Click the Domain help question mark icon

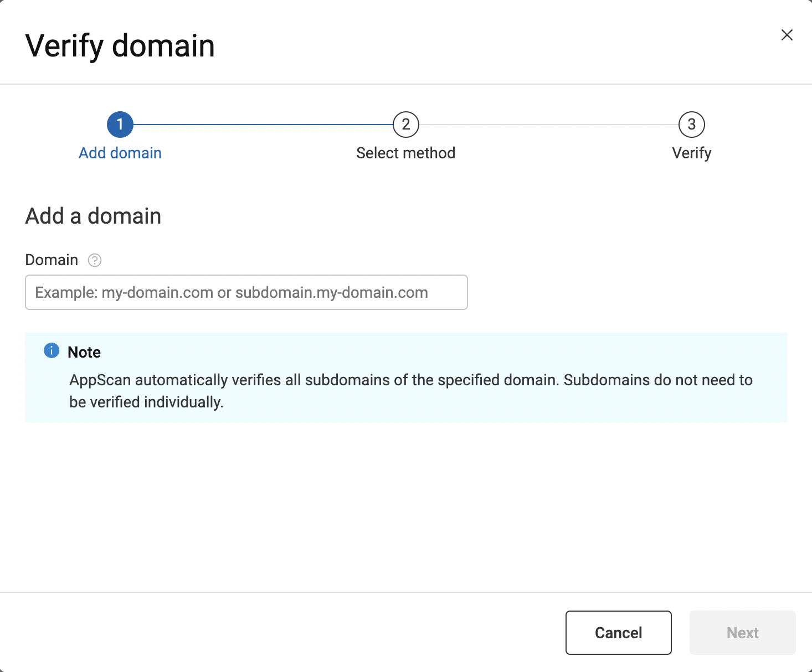pyautogui.click(x=95, y=260)
